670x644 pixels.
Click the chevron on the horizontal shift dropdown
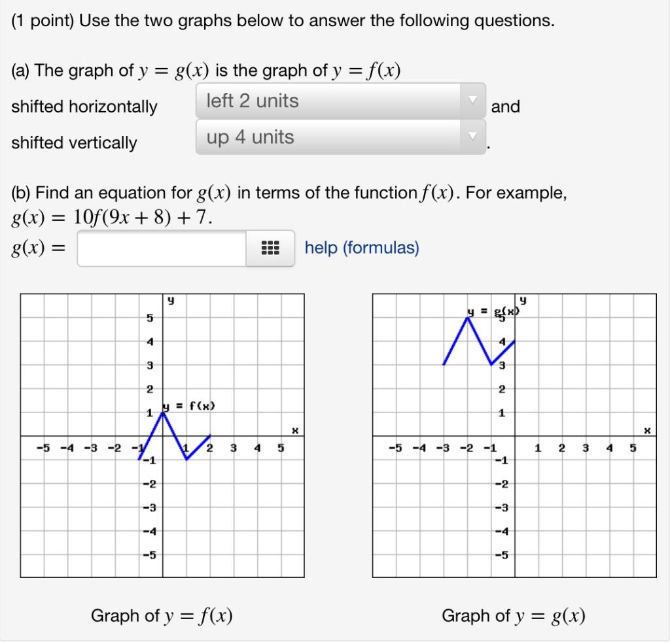pyautogui.click(x=472, y=100)
